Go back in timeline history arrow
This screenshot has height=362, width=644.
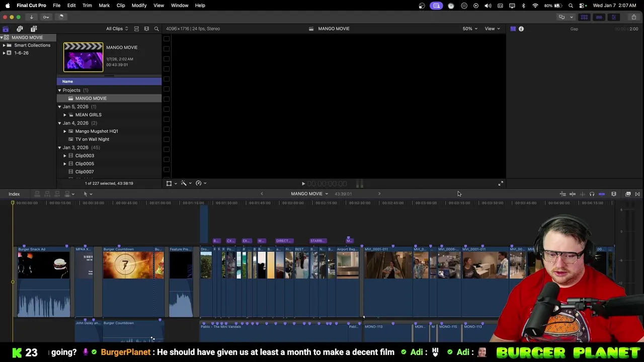[x=262, y=194]
